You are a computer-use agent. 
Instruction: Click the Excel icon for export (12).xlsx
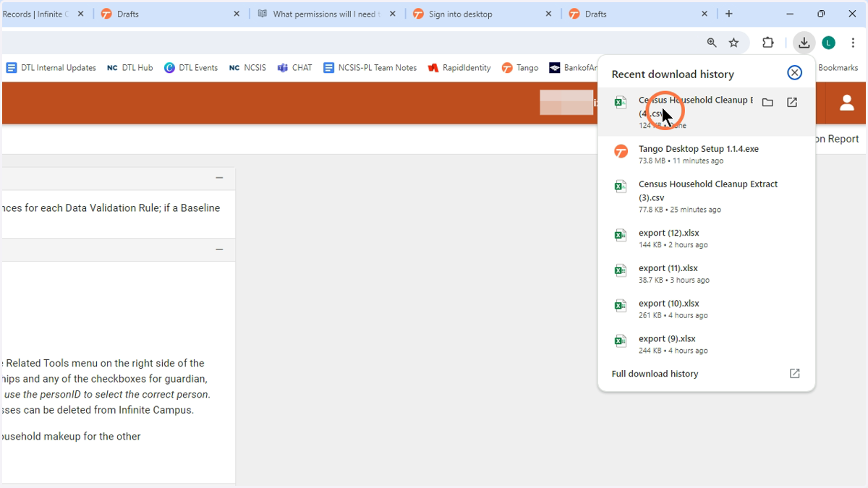point(621,235)
